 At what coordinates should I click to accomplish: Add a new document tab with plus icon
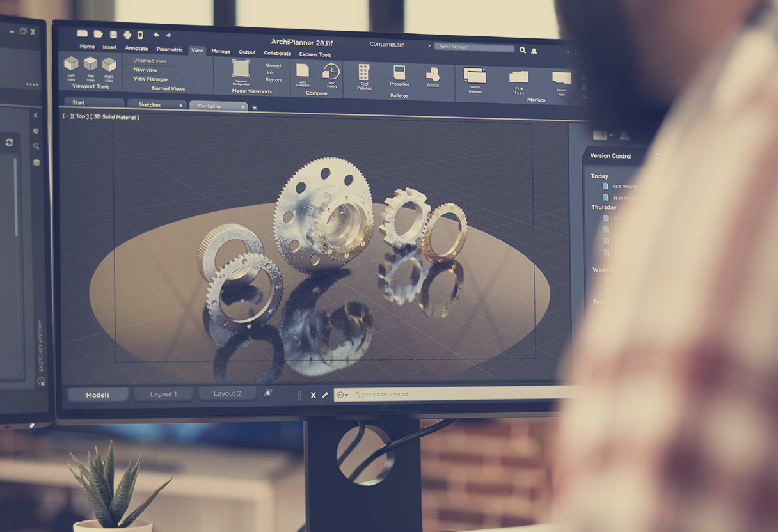(x=254, y=107)
